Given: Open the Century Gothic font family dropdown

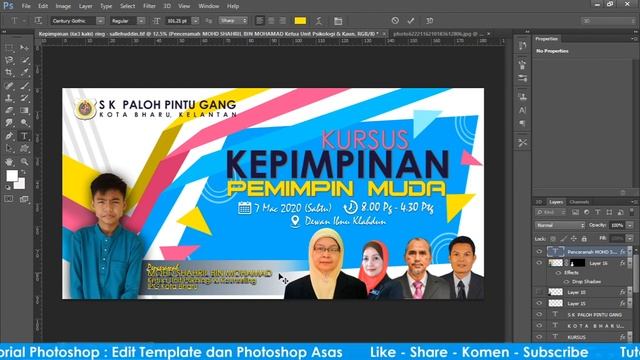Looking at the screenshot, I should pyautogui.click(x=100, y=20).
